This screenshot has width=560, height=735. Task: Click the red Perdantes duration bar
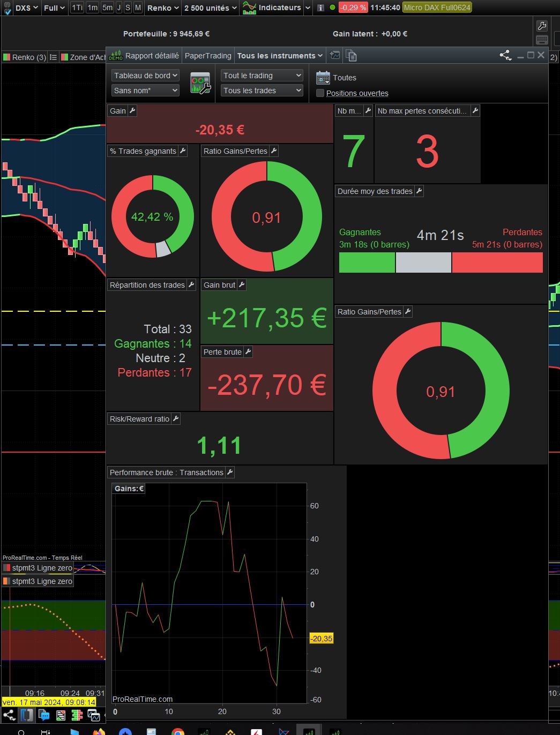pyautogui.click(x=497, y=262)
